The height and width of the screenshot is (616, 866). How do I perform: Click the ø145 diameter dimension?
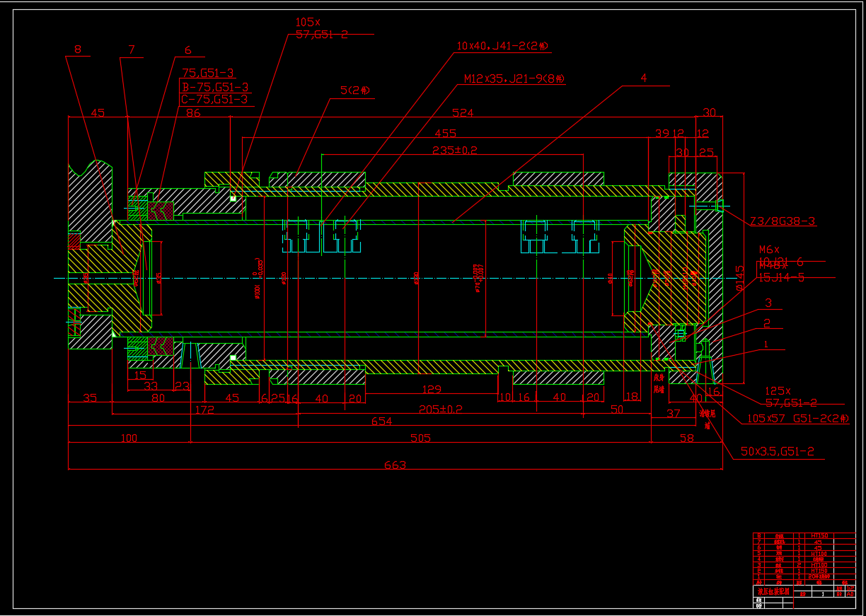[x=740, y=278]
